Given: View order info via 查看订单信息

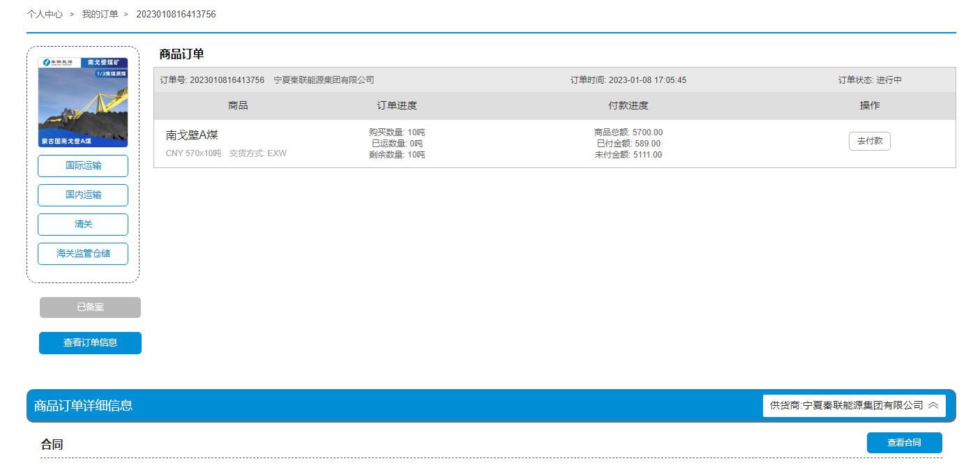Looking at the screenshot, I should [x=90, y=343].
